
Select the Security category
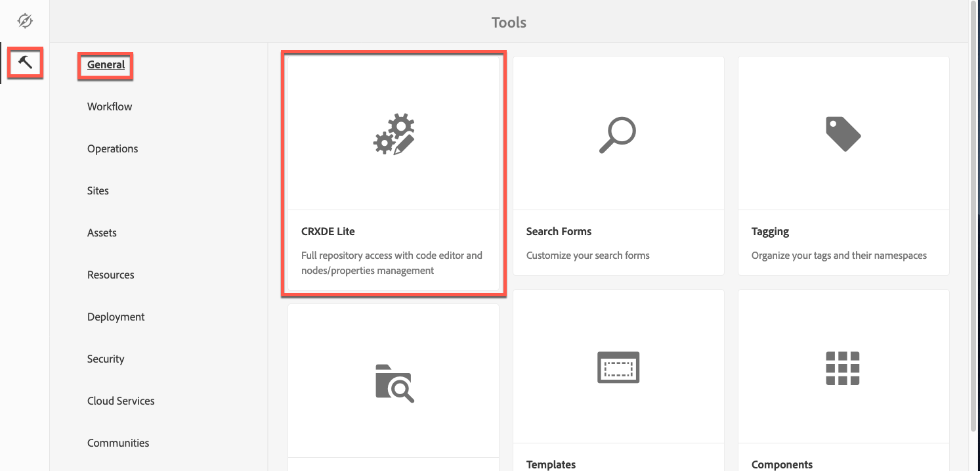tap(106, 359)
